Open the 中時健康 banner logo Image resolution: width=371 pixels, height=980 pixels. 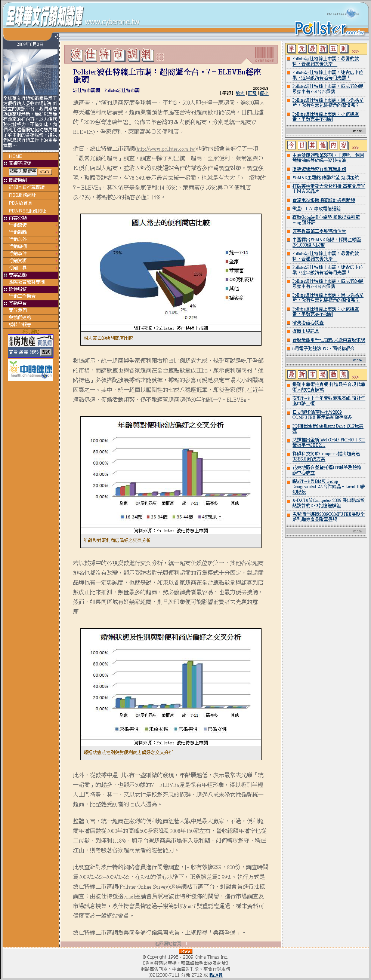(30, 370)
